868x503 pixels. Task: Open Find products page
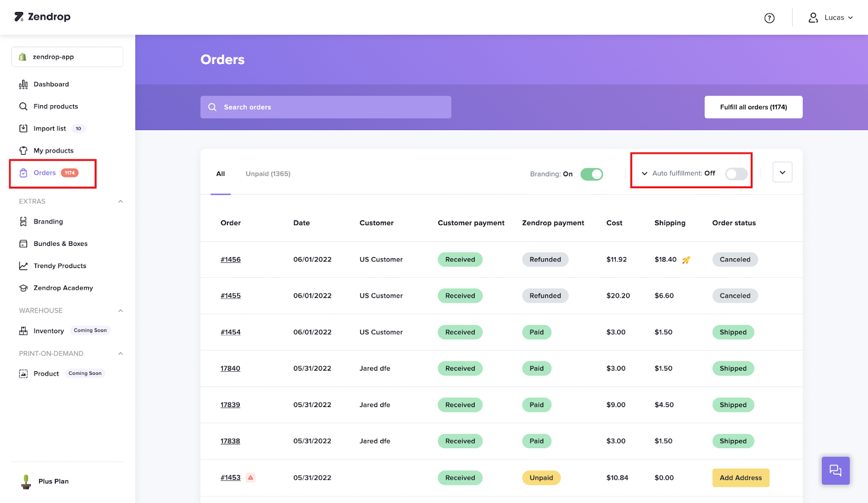[56, 106]
